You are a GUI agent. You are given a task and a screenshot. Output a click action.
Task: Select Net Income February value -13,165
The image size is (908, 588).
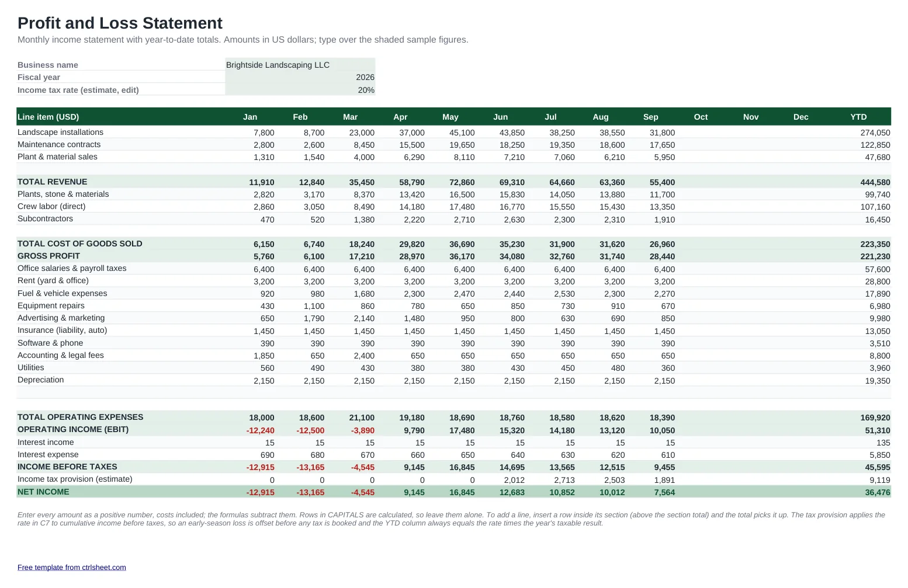(310, 492)
